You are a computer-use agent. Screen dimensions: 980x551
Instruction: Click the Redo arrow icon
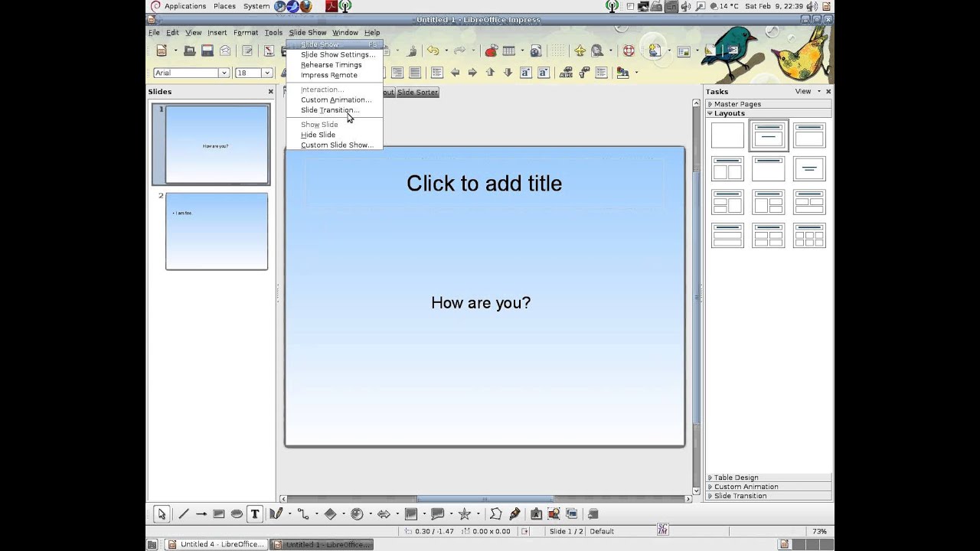pos(459,51)
